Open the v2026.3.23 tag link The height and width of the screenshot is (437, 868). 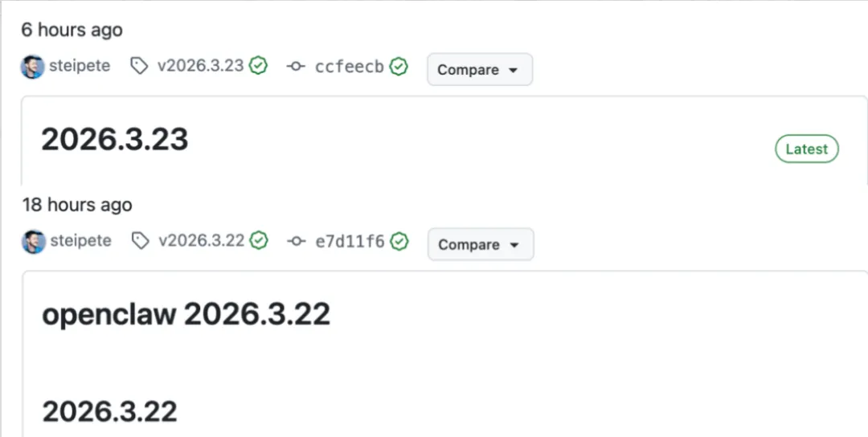[x=200, y=66]
